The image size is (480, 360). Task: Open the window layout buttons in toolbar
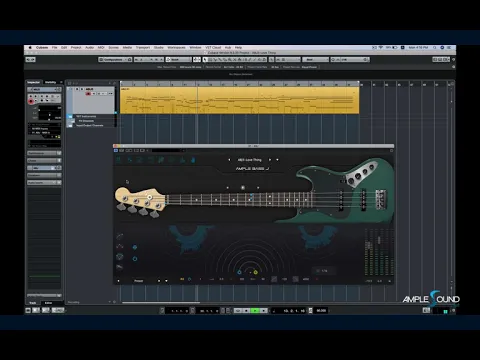tap(441, 60)
